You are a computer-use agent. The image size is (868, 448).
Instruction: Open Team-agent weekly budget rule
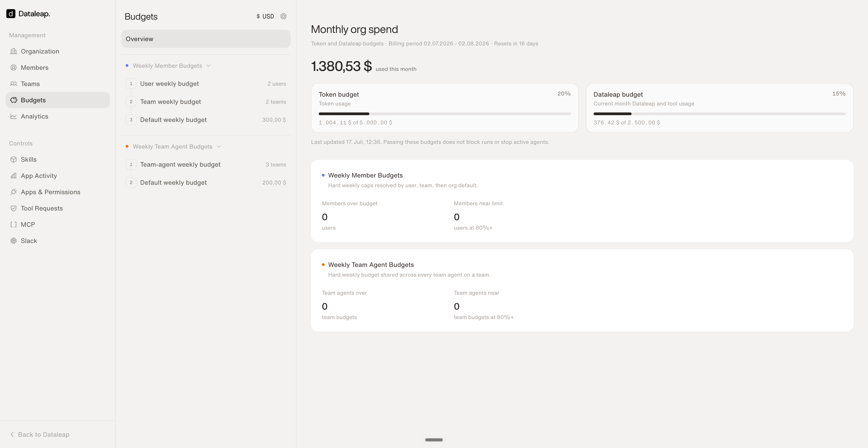pyautogui.click(x=206, y=165)
